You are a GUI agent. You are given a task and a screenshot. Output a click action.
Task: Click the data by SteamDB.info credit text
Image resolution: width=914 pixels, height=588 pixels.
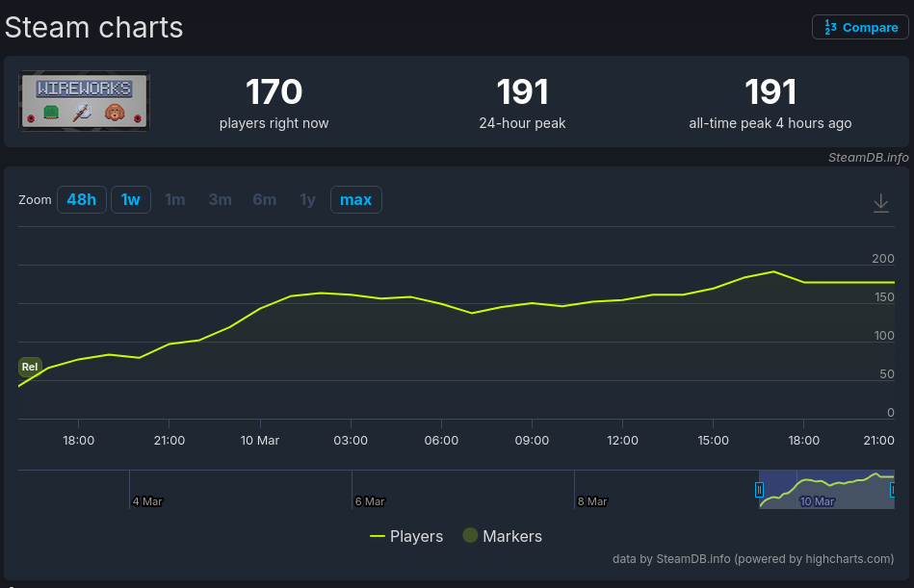pyautogui.click(x=752, y=559)
